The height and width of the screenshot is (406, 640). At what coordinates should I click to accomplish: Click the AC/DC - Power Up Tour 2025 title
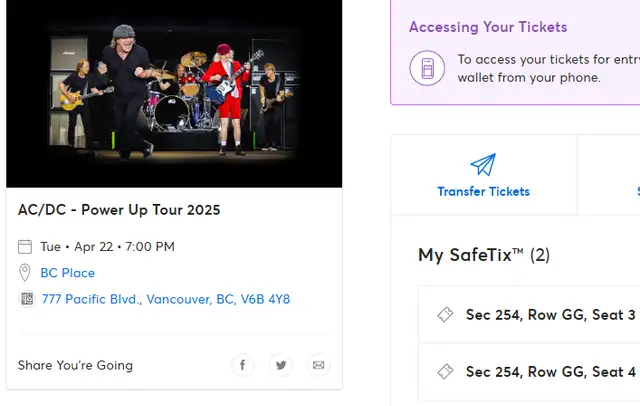pyautogui.click(x=119, y=210)
